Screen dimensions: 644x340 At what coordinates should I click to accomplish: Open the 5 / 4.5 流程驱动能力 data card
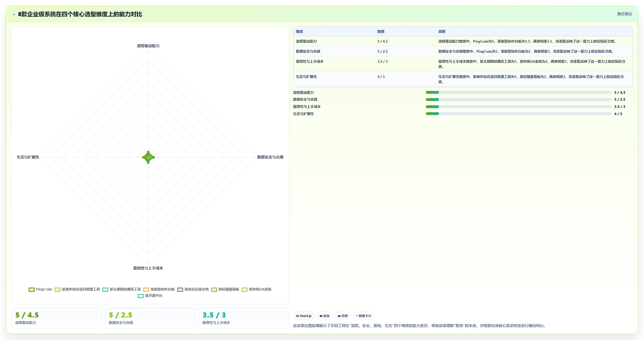[x=57, y=318]
